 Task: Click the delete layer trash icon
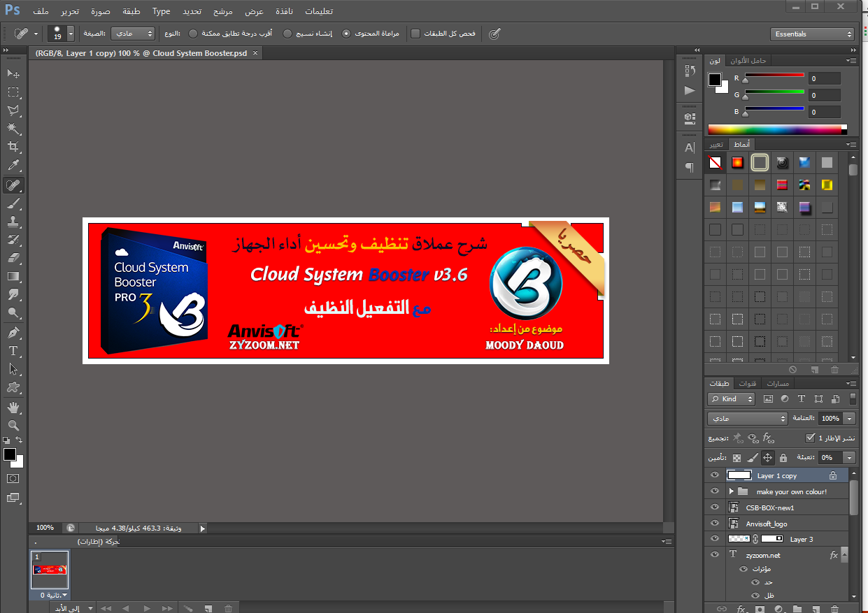point(834,609)
